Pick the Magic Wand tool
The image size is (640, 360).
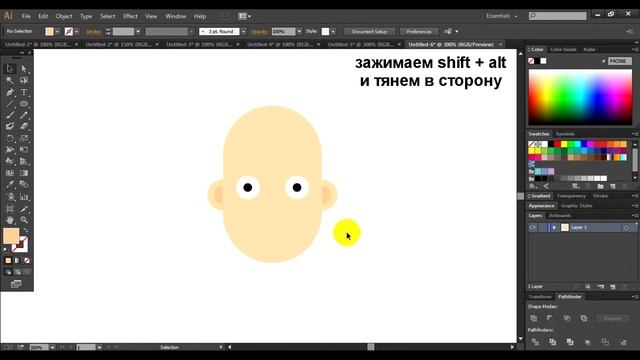click(x=10, y=80)
